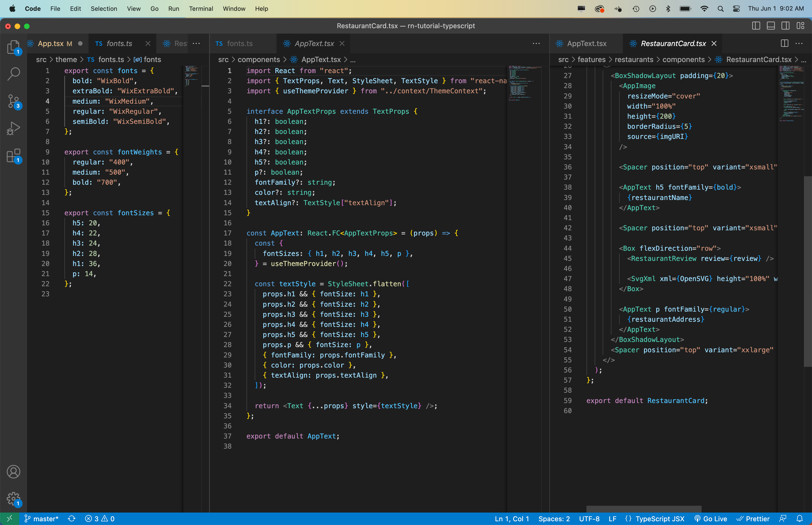Open the Accounts menu icon
The width and height of the screenshot is (812, 525).
pyautogui.click(x=13, y=472)
